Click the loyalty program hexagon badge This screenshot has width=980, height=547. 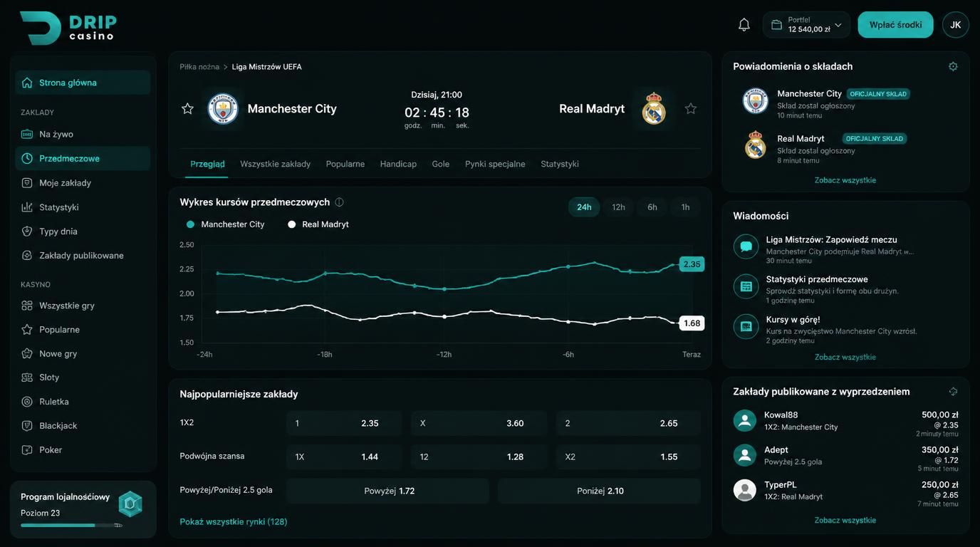[x=130, y=504]
